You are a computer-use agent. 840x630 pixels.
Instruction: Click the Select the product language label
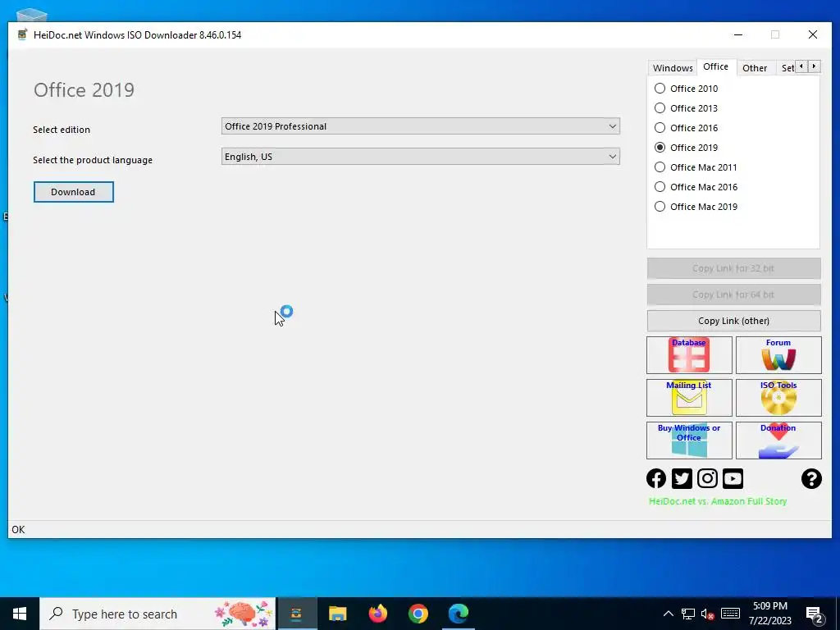tap(93, 160)
